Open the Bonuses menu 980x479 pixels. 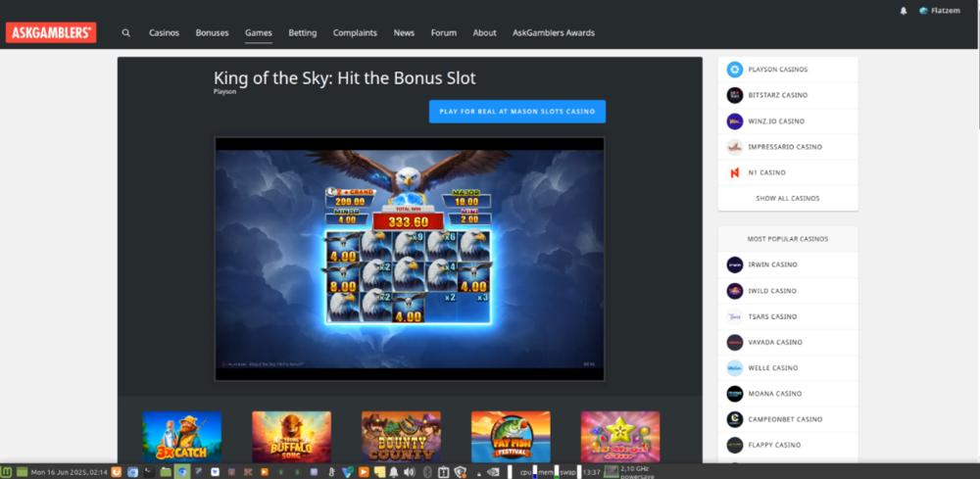pos(212,33)
